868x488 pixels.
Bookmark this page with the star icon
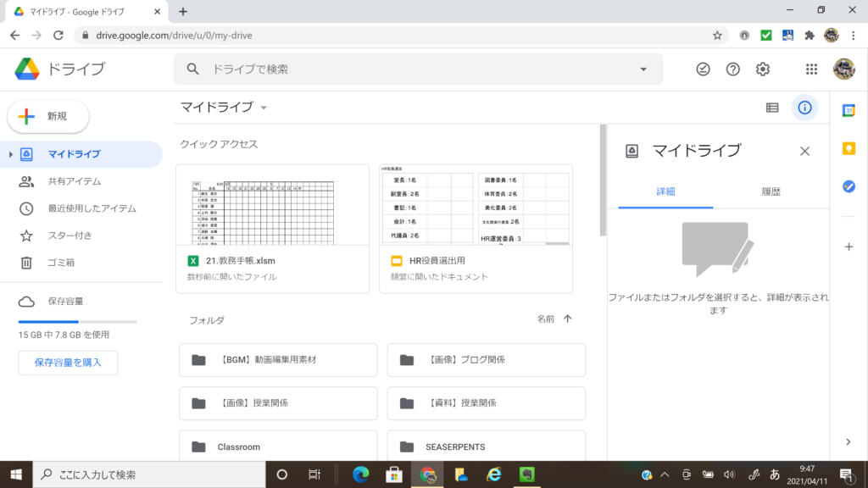pos(717,36)
